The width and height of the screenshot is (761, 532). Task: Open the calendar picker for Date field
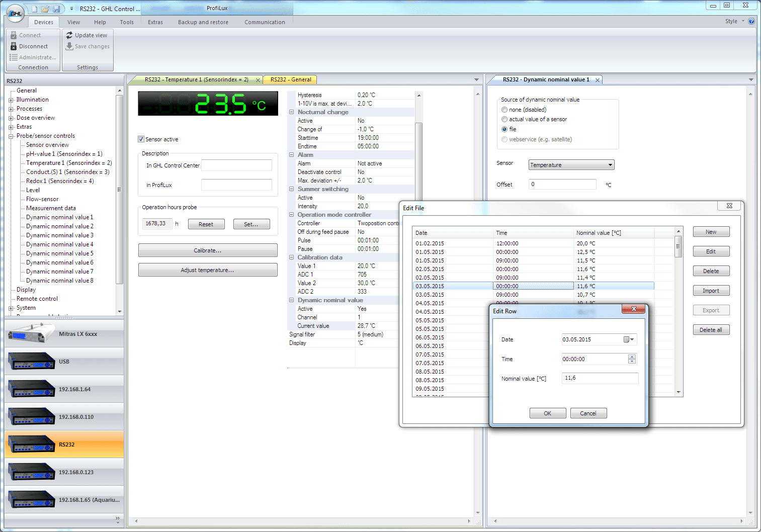pyautogui.click(x=628, y=339)
